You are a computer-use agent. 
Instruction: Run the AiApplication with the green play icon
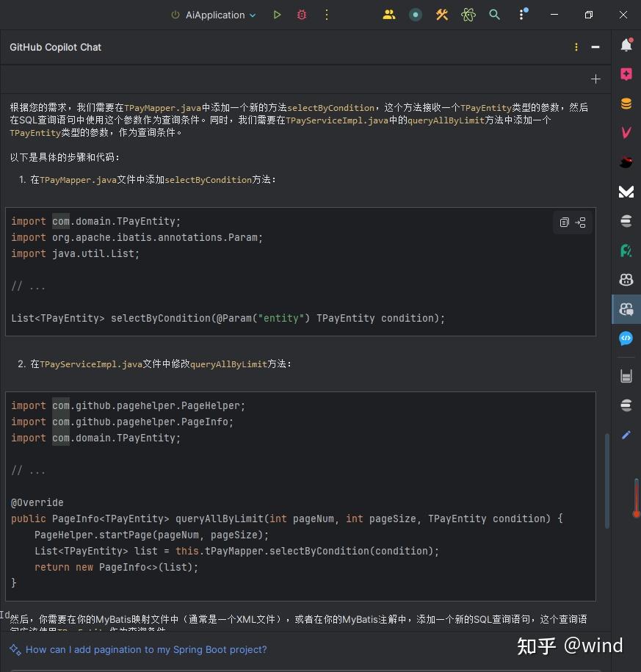pos(278,14)
